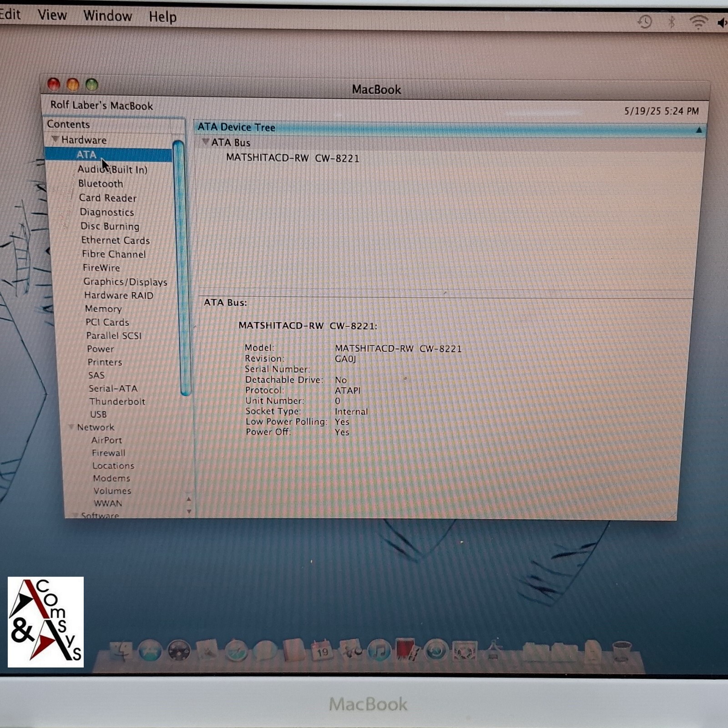The image size is (728, 728).
Task: Select AirPort under Network
Action: (x=106, y=440)
